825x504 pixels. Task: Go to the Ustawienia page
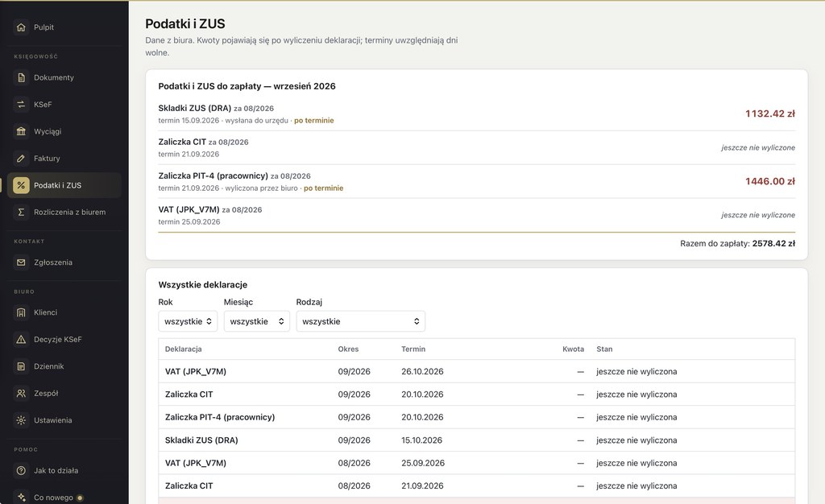click(64, 420)
